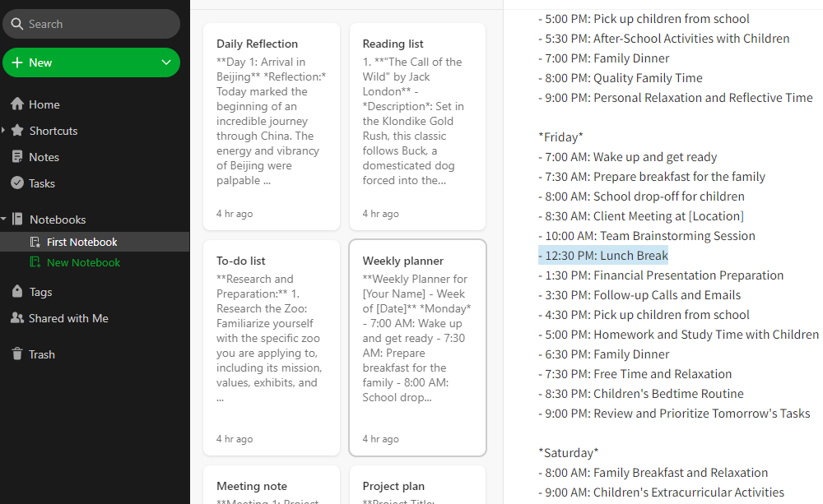Click the search magnifier icon
Image resolution: width=823 pixels, height=504 pixels.
coord(18,24)
